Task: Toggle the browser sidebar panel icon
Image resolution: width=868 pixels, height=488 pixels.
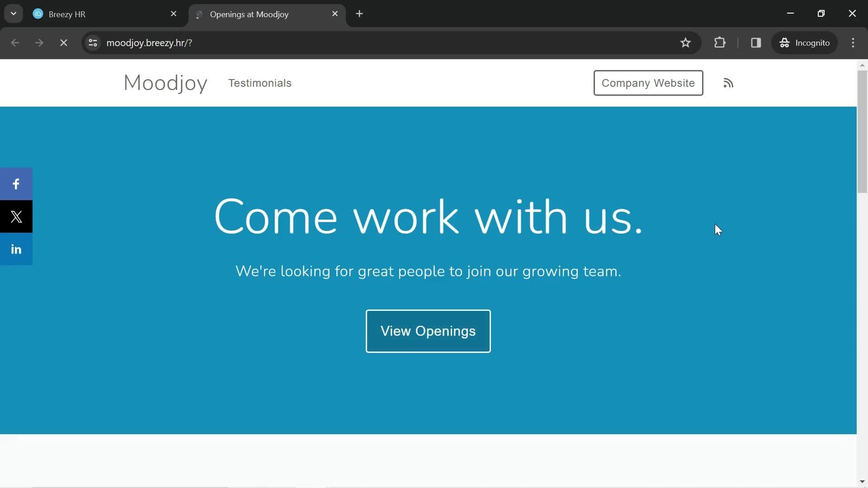Action: 756,42
